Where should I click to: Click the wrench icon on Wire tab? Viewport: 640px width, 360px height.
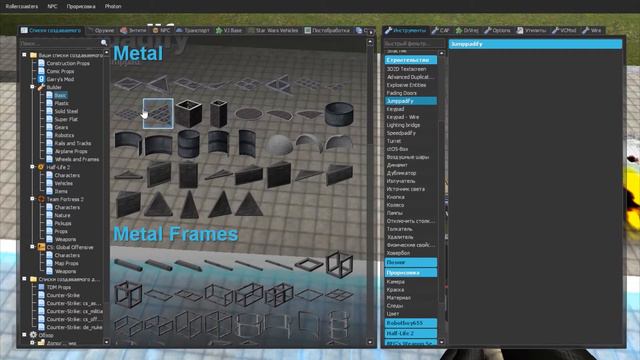(x=586, y=30)
